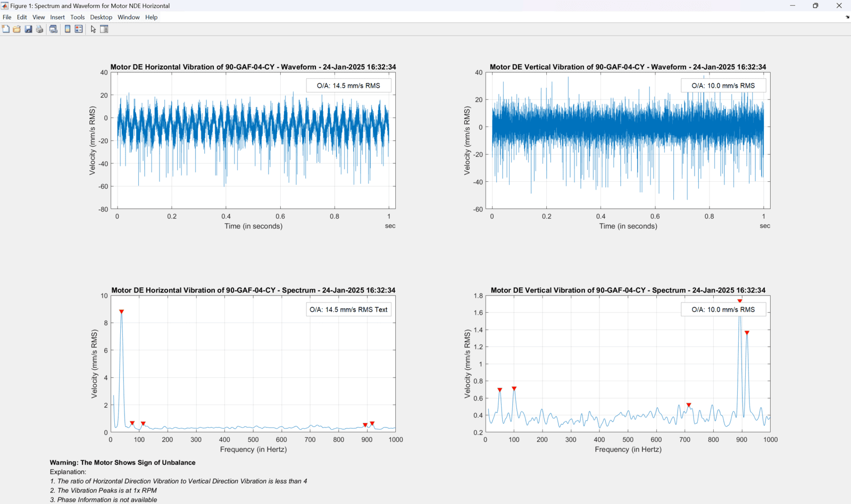Click the New Figure toolbar icon
Screen dimensions: 851x504
click(6, 29)
